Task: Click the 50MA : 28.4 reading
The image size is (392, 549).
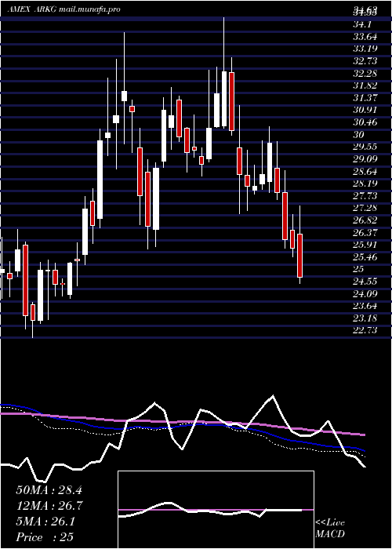Action: 49,490
